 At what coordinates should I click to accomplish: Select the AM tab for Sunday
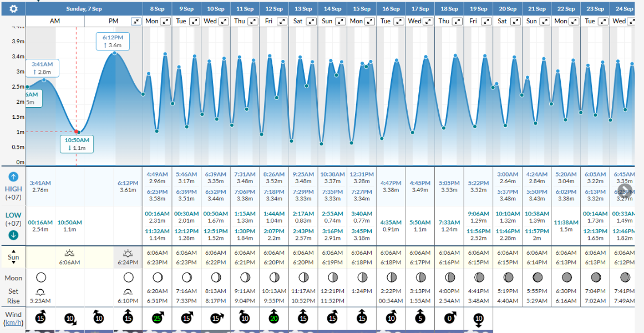pos(55,21)
